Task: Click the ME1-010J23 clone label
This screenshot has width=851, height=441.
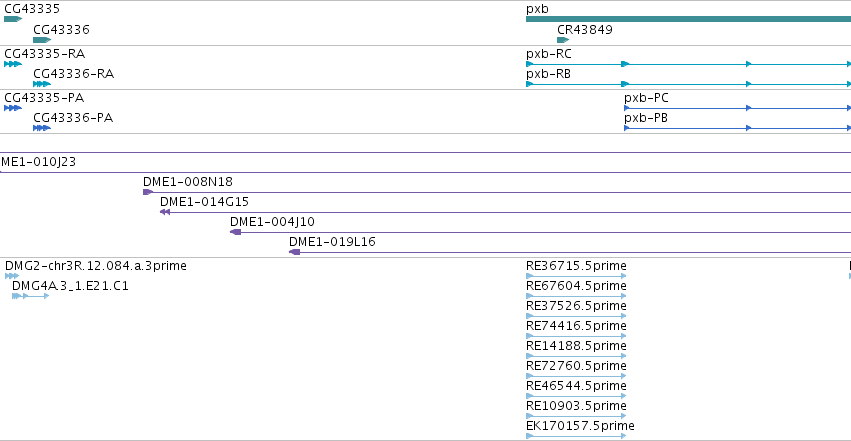Action: click(39, 162)
